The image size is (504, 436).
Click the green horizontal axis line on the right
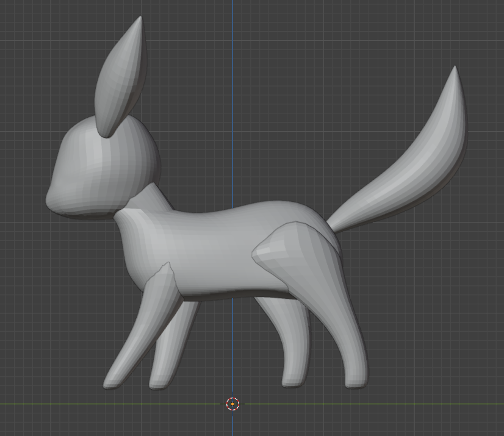coord(439,404)
